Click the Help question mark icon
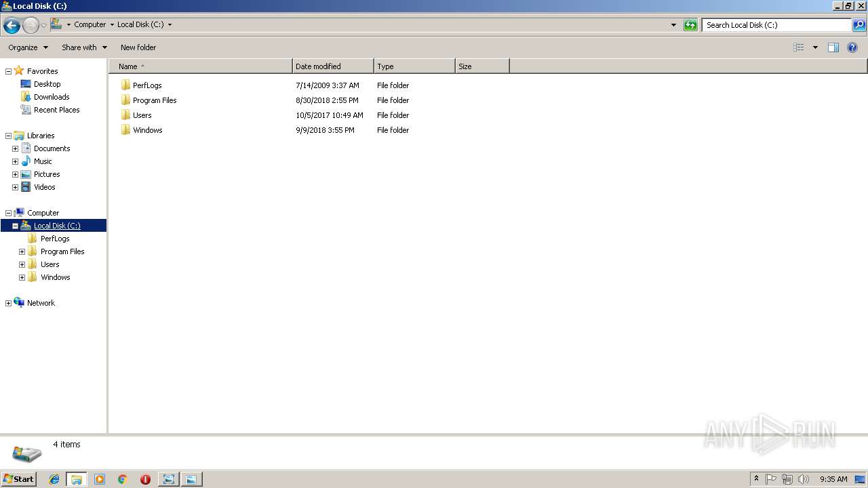 point(852,47)
